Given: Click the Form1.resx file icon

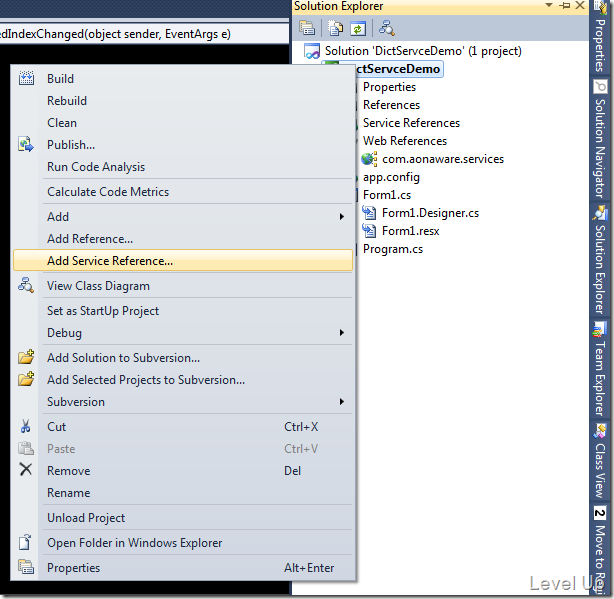Looking at the screenshot, I should 368,231.
